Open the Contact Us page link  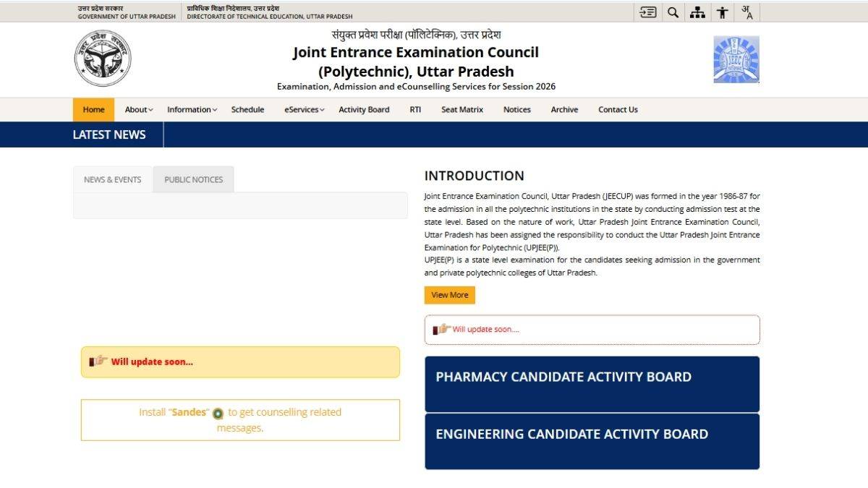618,110
